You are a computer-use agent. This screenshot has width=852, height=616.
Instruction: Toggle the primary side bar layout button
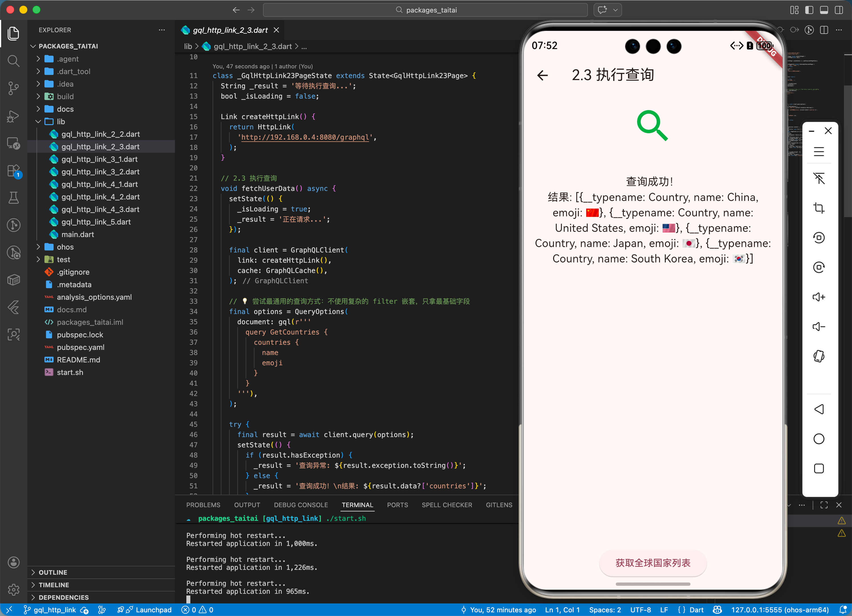click(809, 10)
